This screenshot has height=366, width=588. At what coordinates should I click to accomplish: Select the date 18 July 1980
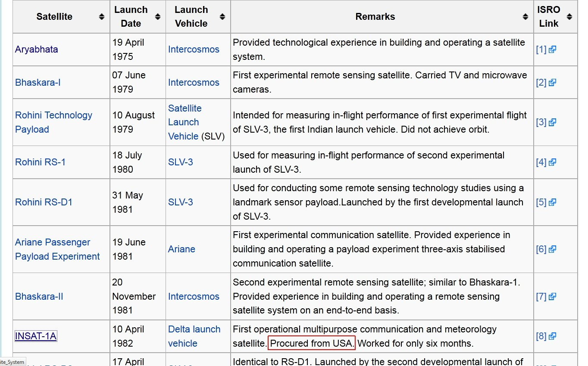pyautogui.click(x=127, y=162)
